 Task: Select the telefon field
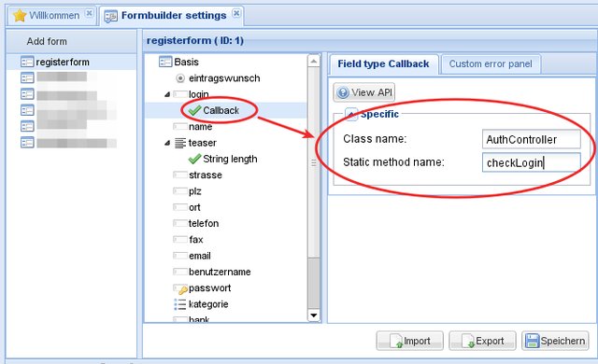tap(204, 223)
